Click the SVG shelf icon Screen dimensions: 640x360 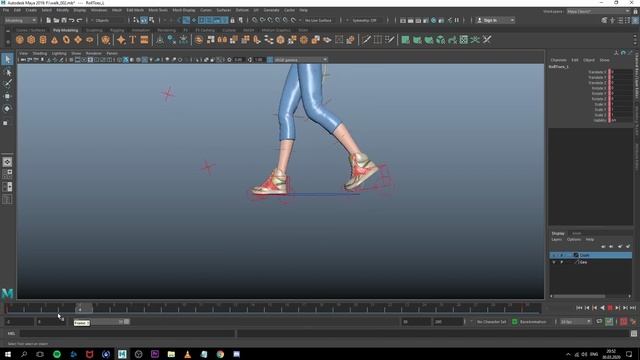[144, 40]
